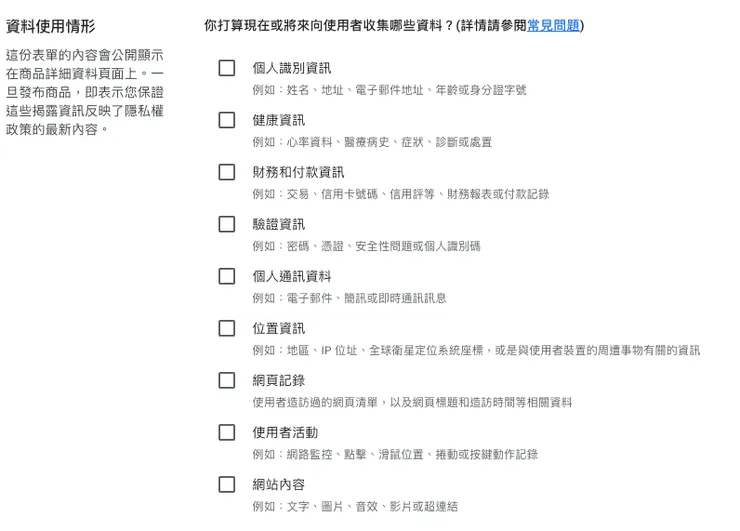Click the 健康資訊 label text
The image size is (740, 531).
tap(278, 120)
